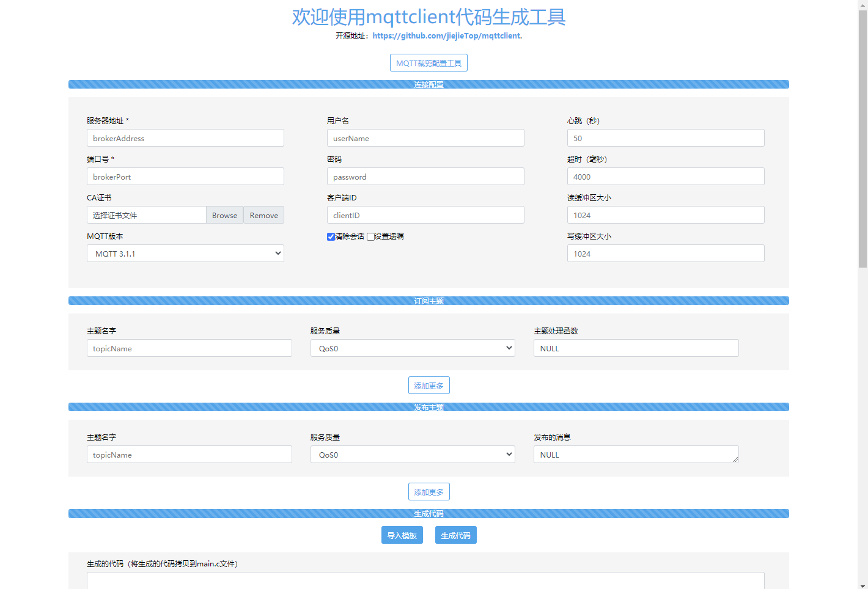Click the topicName field under 订阅主题
The height and width of the screenshot is (589, 868).
coord(189,348)
